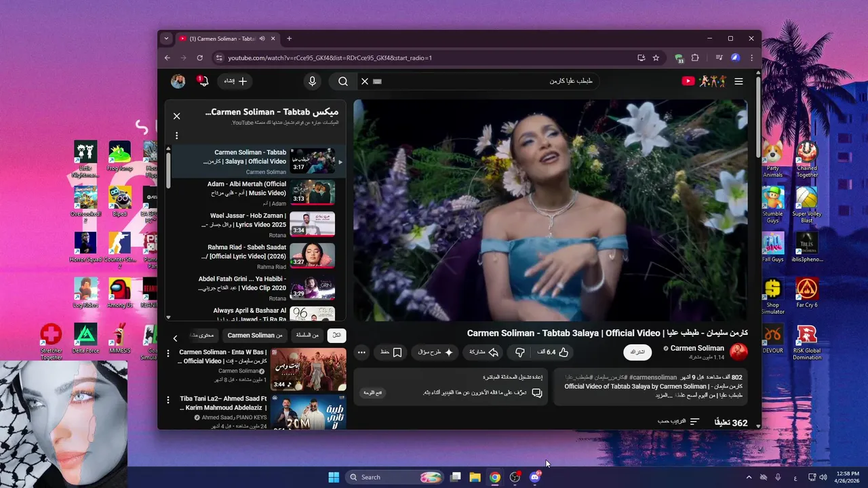The width and height of the screenshot is (868, 488).
Task: Open the comments sort-by dropdown
Action: 678,422
